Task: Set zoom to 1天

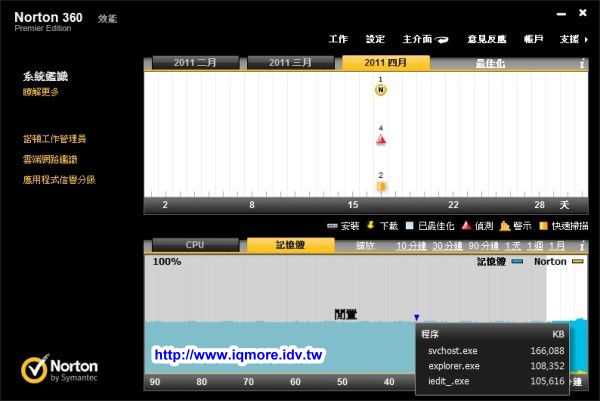Action: (513, 246)
